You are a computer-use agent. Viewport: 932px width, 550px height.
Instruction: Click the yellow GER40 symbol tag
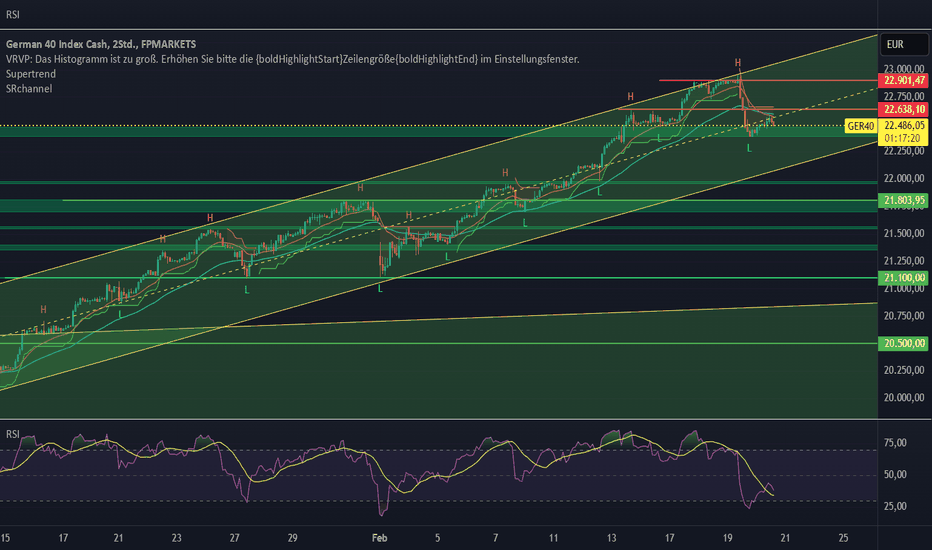click(x=861, y=126)
